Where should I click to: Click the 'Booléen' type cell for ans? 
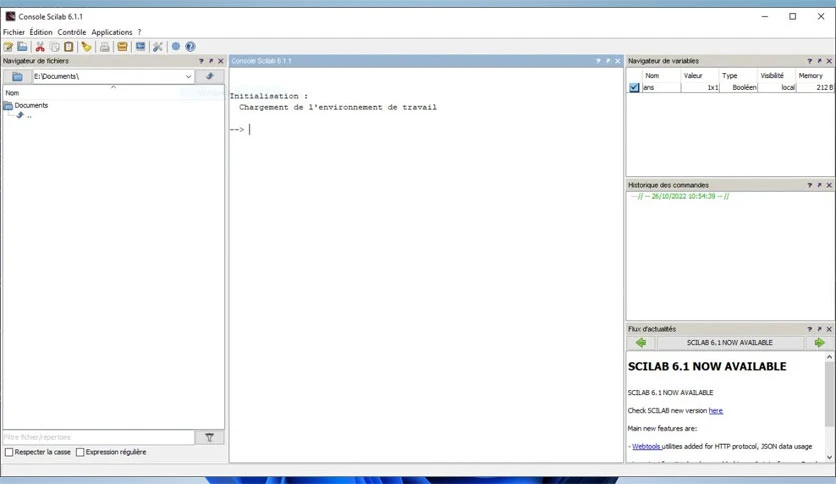pos(738,87)
